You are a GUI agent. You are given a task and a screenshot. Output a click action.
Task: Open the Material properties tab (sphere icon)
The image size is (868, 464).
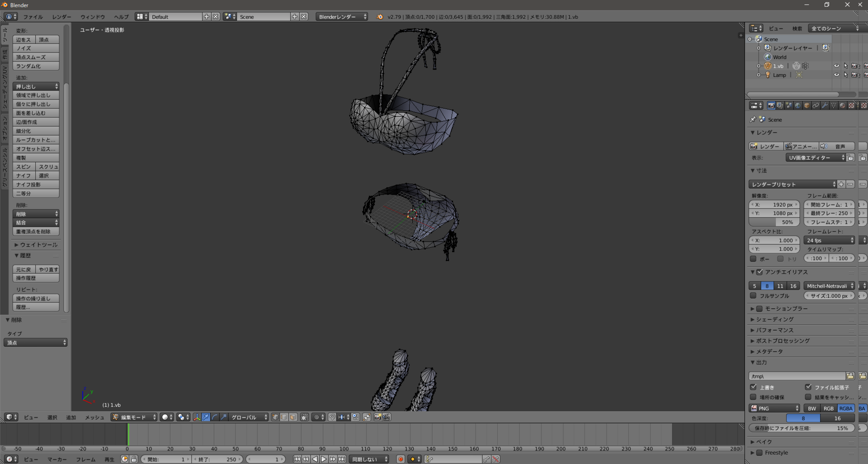coord(843,105)
